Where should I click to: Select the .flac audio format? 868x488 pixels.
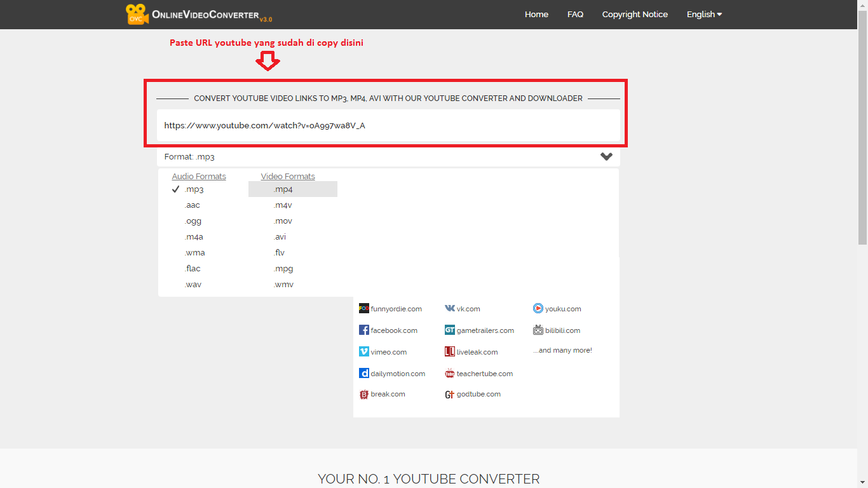pos(193,269)
